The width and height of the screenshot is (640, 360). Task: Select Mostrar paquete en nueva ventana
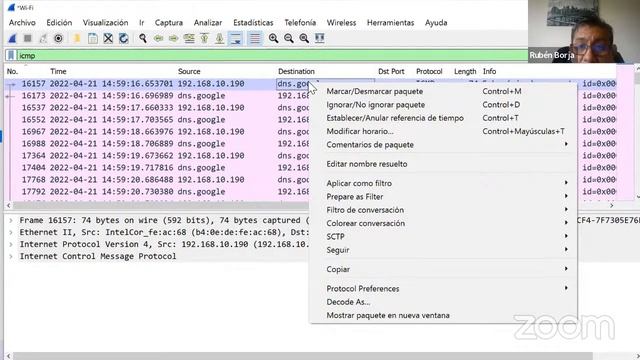coord(443,316)
